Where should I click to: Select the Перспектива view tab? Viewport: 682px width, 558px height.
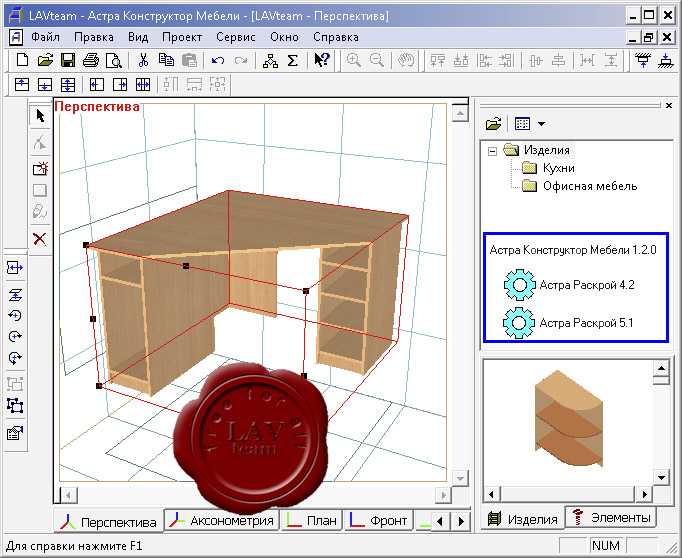[109, 521]
